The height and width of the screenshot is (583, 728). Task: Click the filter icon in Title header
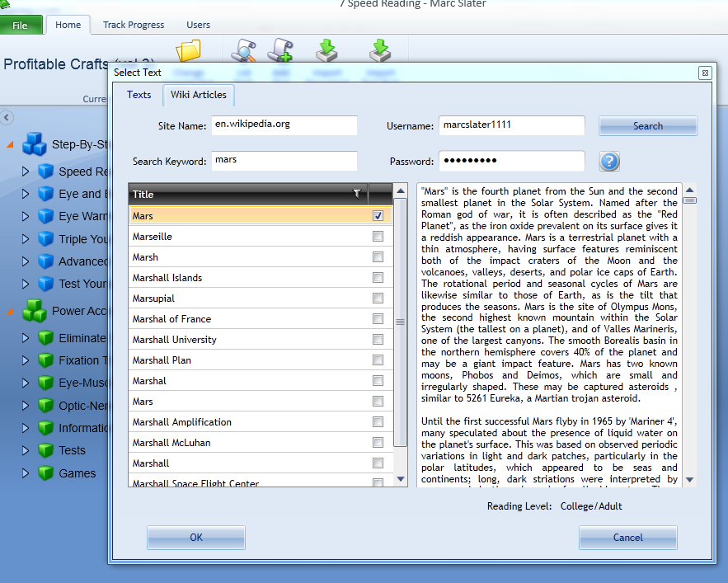point(356,194)
